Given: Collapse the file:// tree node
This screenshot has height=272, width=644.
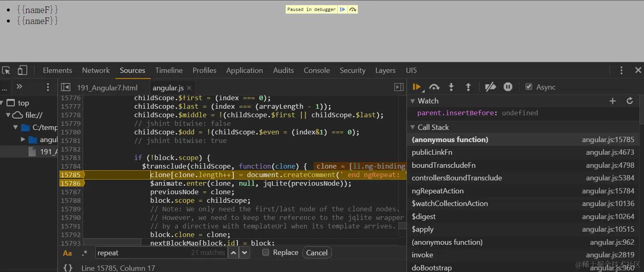Looking at the screenshot, I should tap(8, 115).
